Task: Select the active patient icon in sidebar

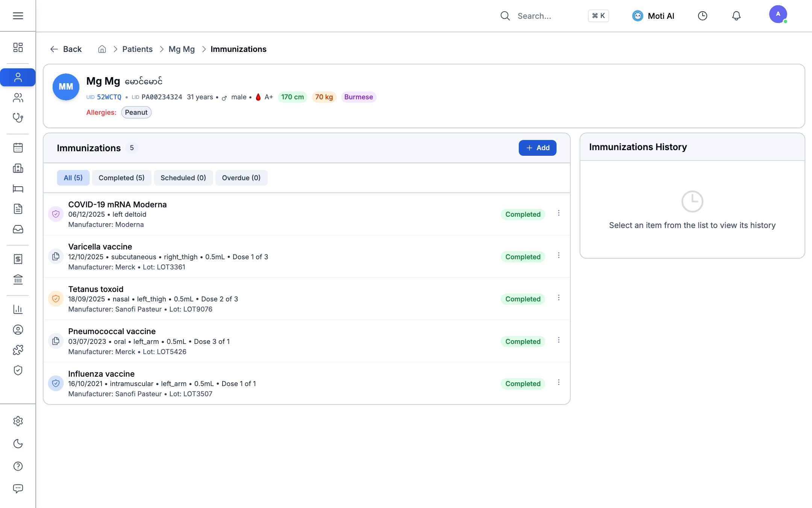Action: click(18, 78)
